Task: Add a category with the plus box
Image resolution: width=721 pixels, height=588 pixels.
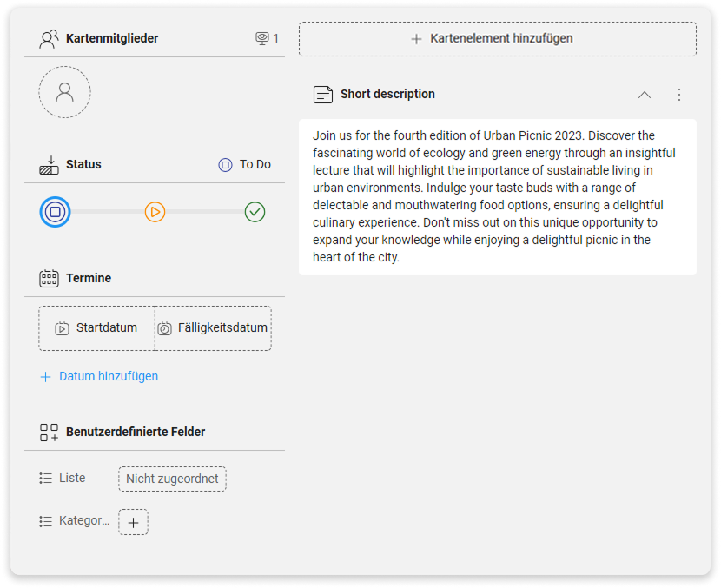Action: (134, 522)
